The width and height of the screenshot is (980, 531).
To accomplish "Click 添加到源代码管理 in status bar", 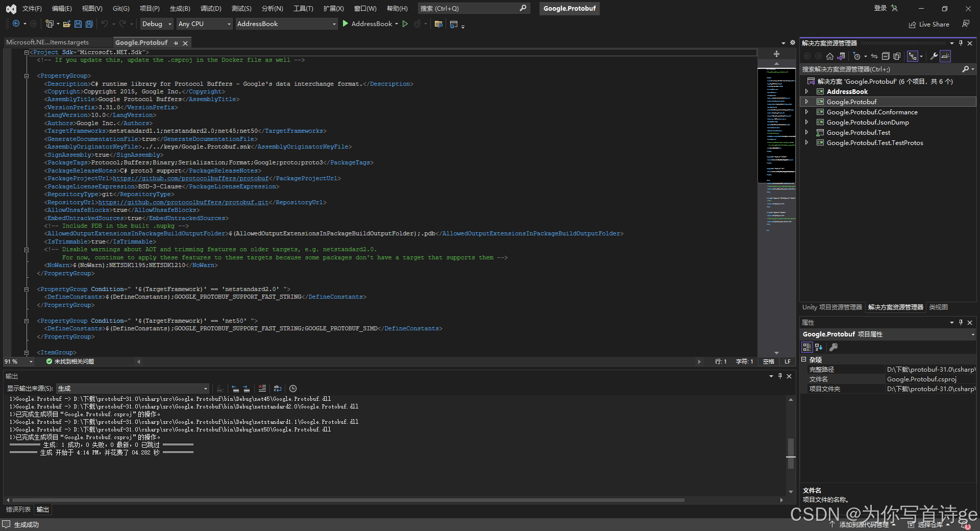I will (x=863, y=525).
